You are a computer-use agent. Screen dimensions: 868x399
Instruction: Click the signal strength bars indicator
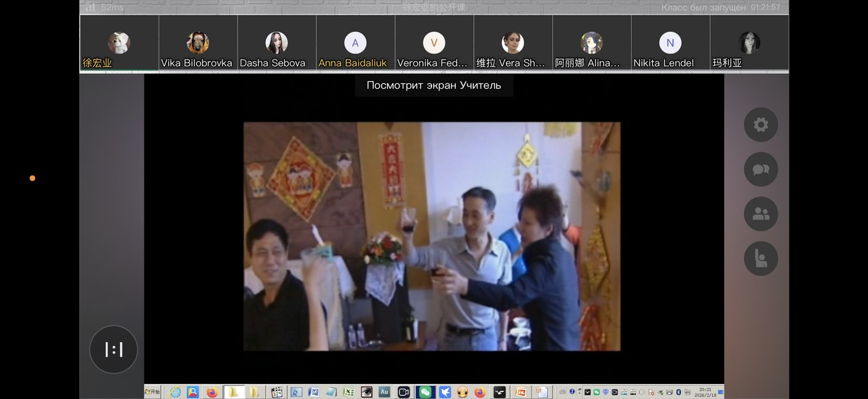(x=90, y=7)
